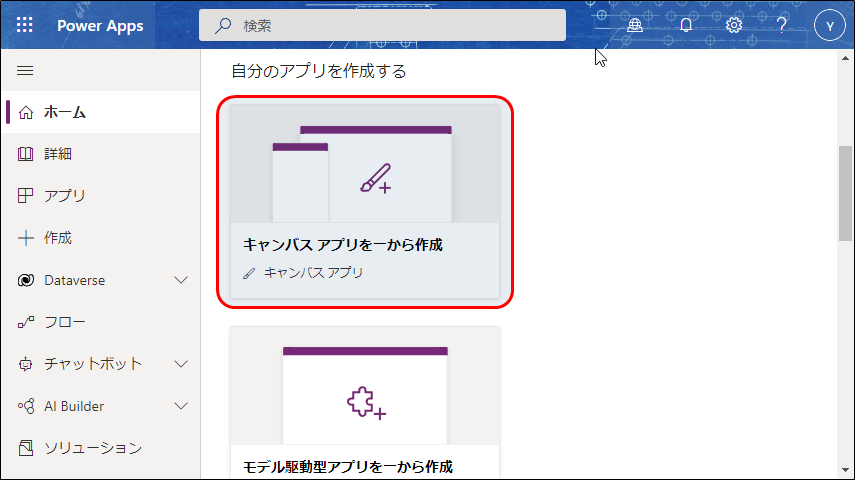Click the Power Apps title link

[100, 26]
